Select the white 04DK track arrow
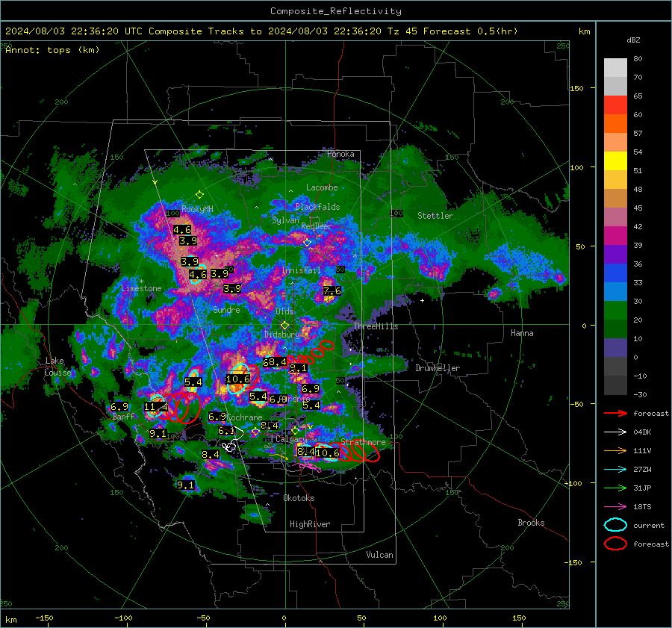Screen dimensions: 672x628 pyautogui.click(x=615, y=432)
